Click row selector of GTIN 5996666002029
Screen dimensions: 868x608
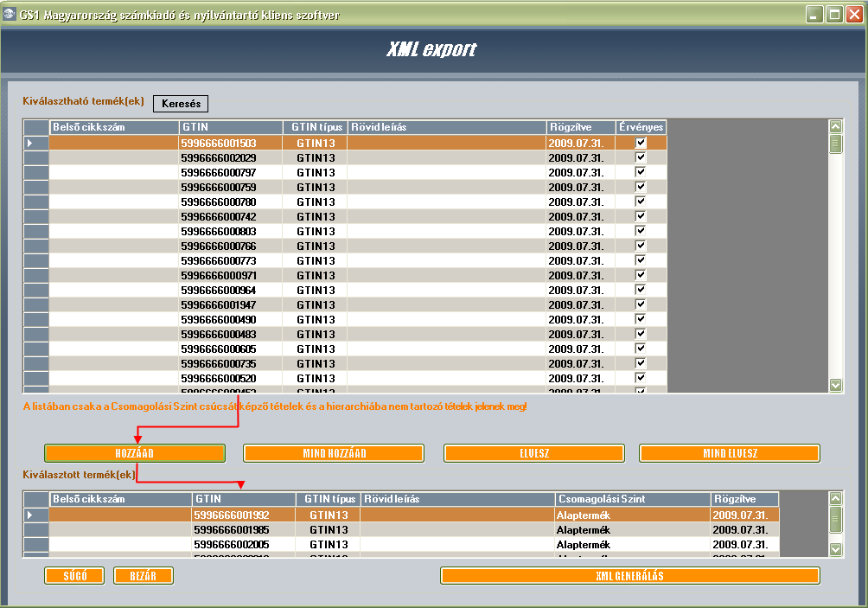(36, 157)
